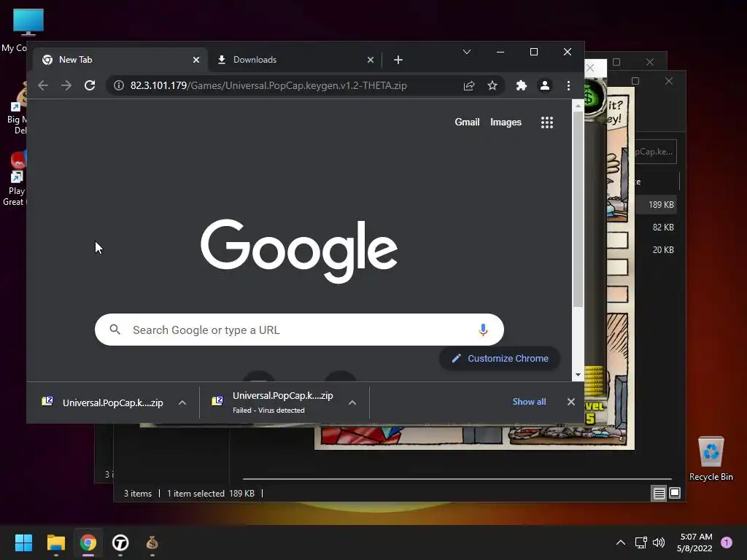This screenshot has width=747, height=560.
Task: Click the circled T taskbar app icon
Action: coord(120,542)
